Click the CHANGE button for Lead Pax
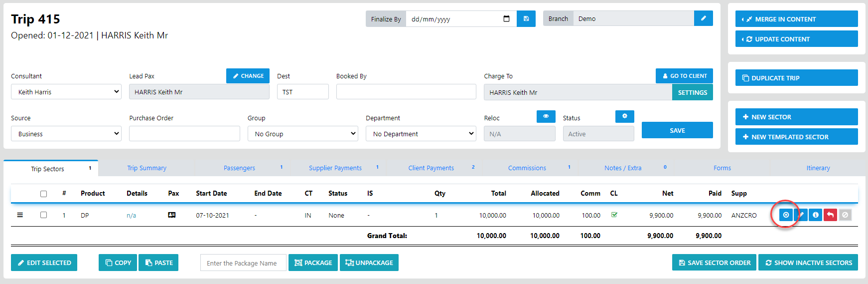Screen dimensions: 868x284 [x=248, y=76]
